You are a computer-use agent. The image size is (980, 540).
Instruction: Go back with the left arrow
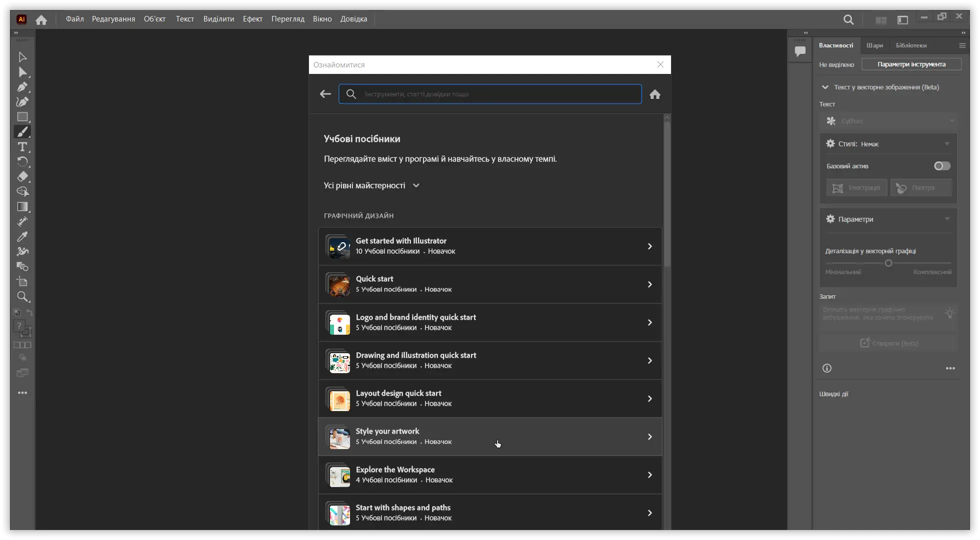pyautogui.click(x=325, y=94)
